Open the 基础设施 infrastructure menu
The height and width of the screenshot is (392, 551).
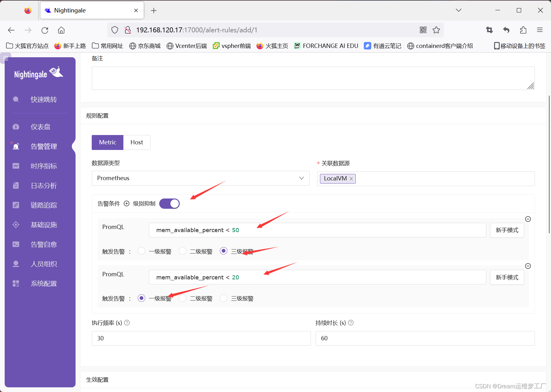coord(44,225)
